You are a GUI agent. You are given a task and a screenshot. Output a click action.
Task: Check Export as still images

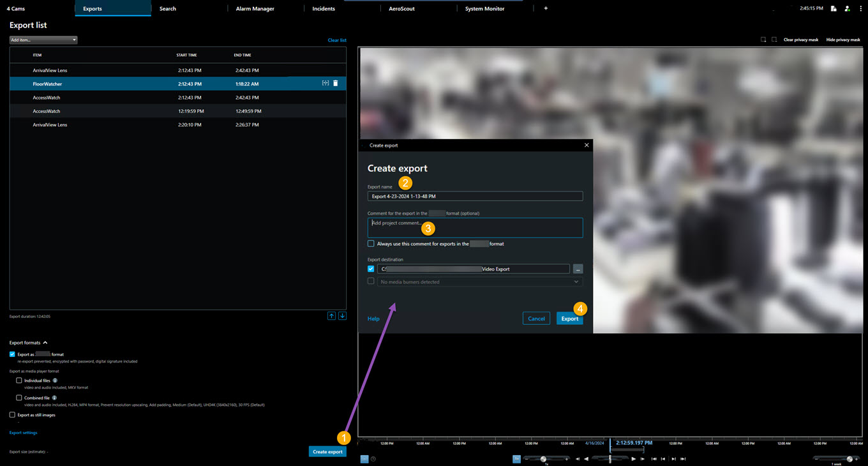point(12,415)
